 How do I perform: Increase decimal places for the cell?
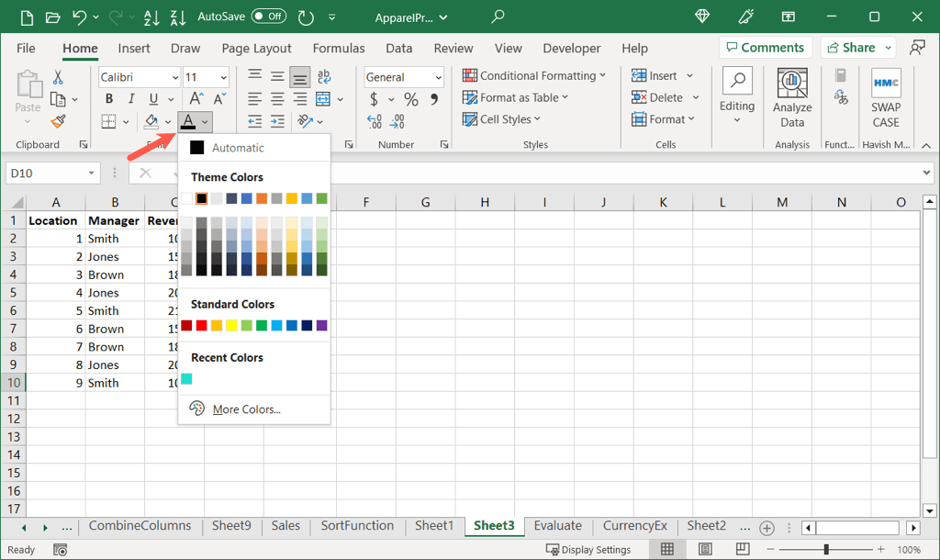[x=374, y=121]
